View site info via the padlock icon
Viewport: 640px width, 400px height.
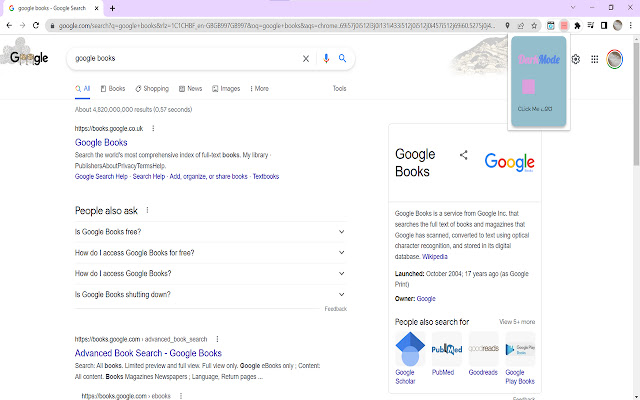tap(52, 26)
